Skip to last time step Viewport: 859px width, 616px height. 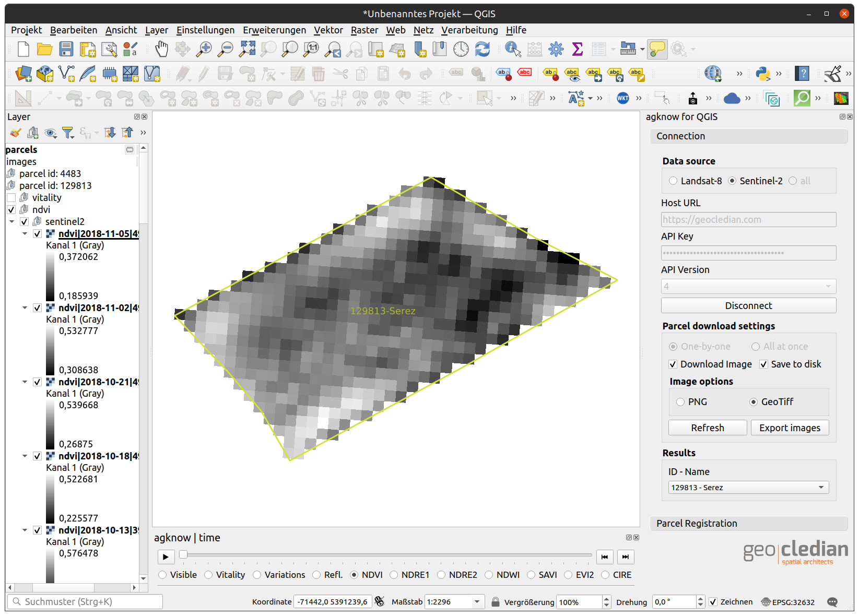tap(626, 557)
